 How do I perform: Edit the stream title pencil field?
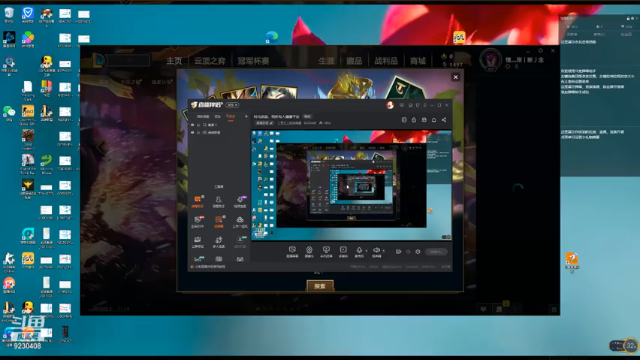(x=264, y=122)
